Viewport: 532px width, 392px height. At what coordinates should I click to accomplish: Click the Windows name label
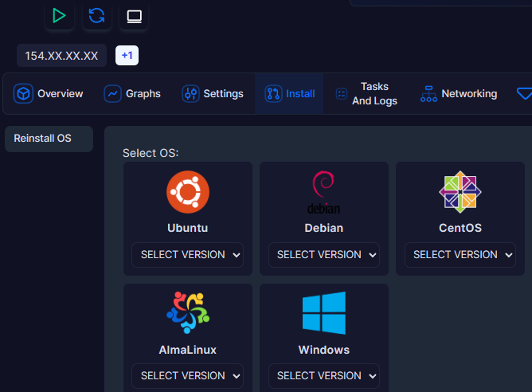click(324, 350)
